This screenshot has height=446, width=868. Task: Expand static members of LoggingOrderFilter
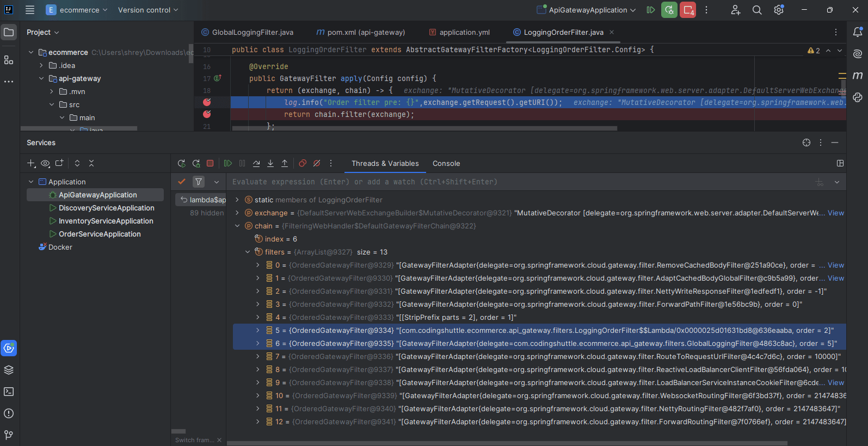(237, 200)
